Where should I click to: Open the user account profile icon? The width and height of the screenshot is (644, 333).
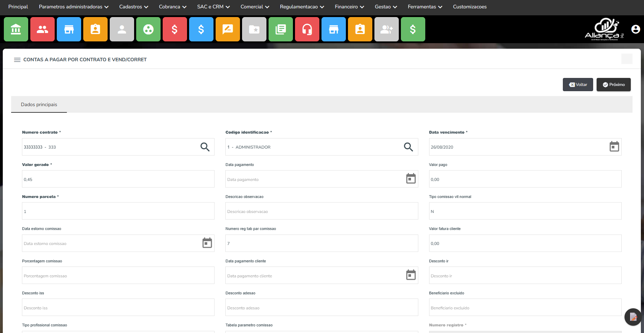point(635,29)
